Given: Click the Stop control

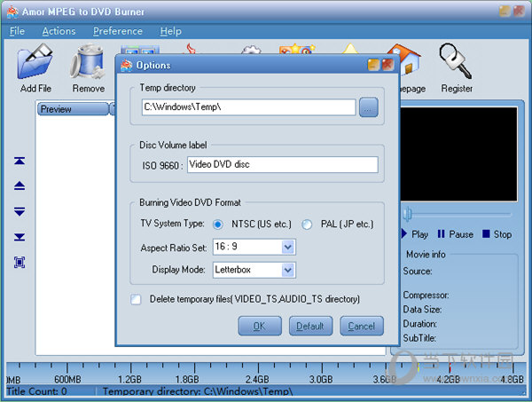Looking at the screenshot, I should pos(497,234).
